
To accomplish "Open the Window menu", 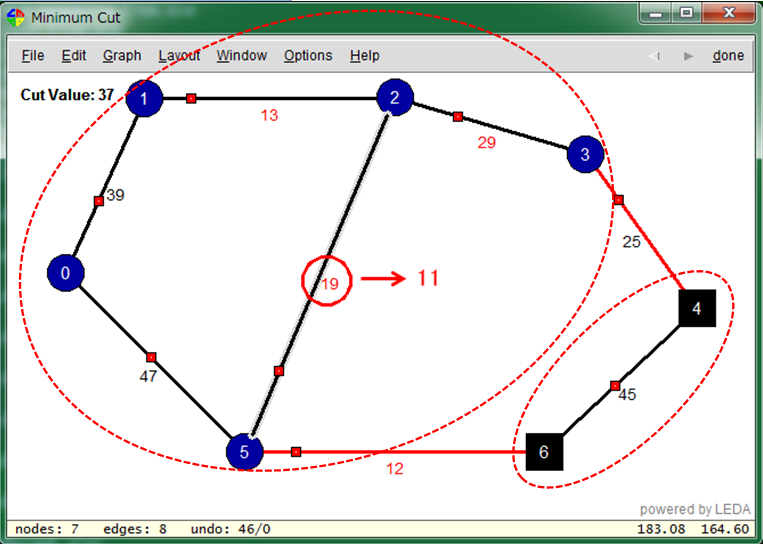I will (x=242, y=56).
